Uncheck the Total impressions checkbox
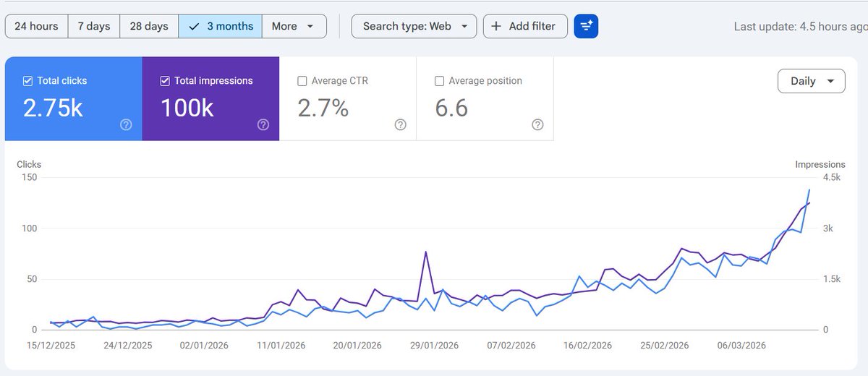868x376 pixels. coord(165,81)
